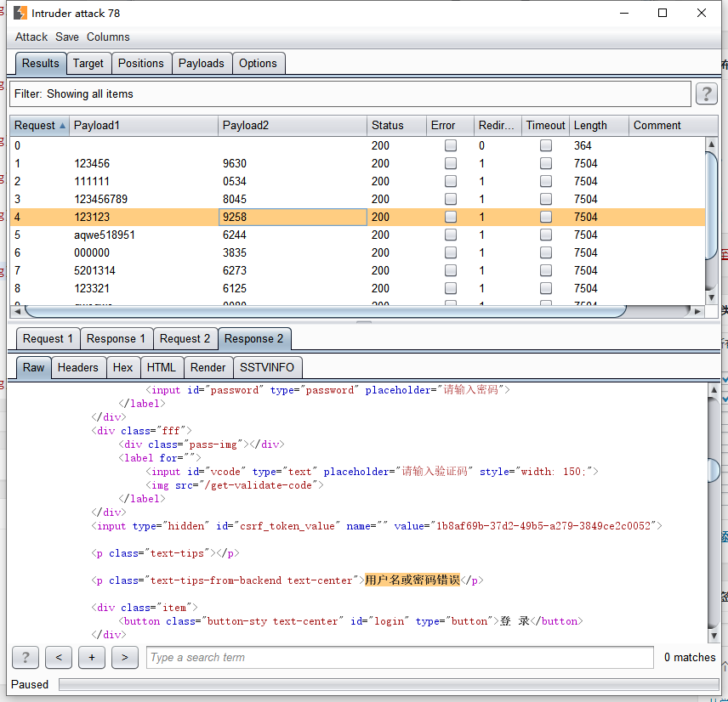
Task: Click the search help question mark button
Action: pos(26,657)
